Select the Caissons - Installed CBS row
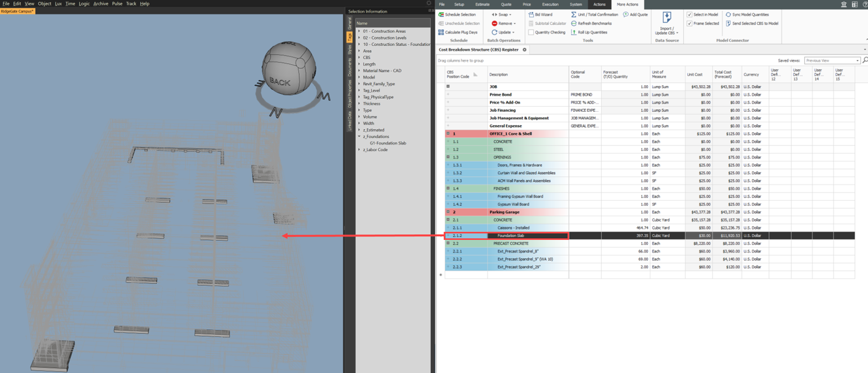Viewport: 868px width, 373px height. (513, 228)
